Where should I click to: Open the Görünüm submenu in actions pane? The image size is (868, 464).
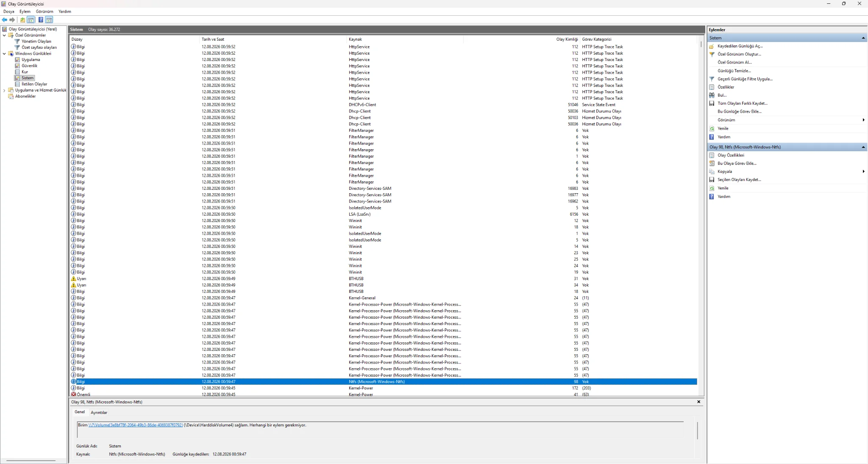click(787, 120)
